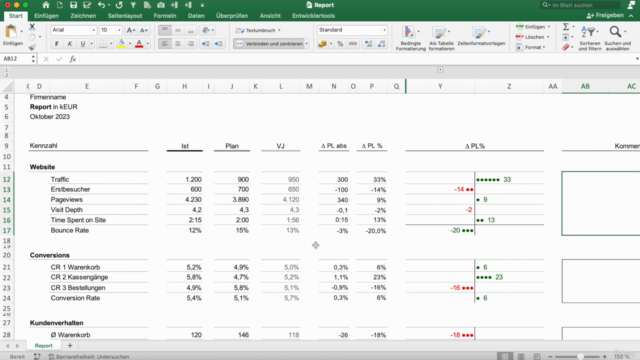This screenshot has height=360, width=640.
Task: Open Textumbruch dropdown
Action: tap(258, 30)
